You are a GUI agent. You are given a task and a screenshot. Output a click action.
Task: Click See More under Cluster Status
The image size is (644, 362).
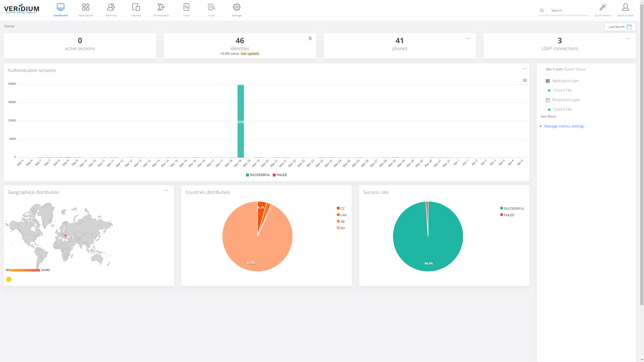point(548,116)
